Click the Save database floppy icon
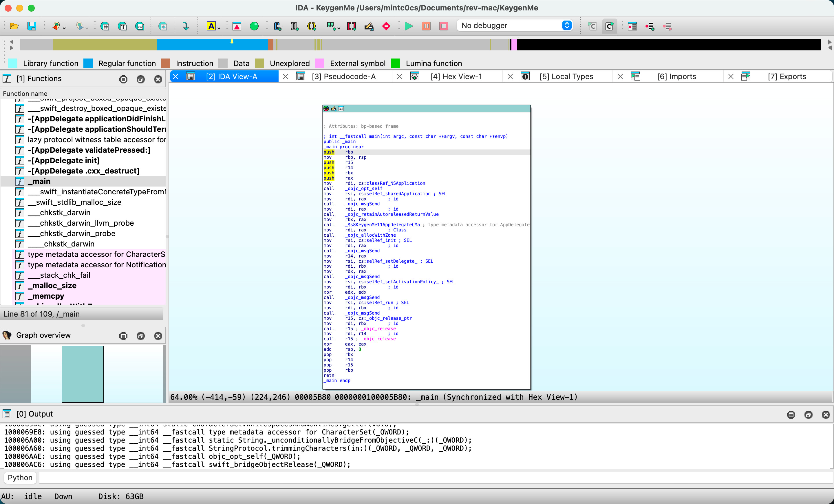The image size is (834, 504). 32,26
